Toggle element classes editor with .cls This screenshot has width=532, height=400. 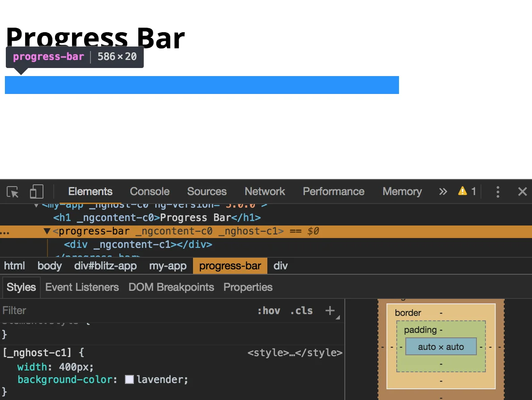[x=301, y=311]
